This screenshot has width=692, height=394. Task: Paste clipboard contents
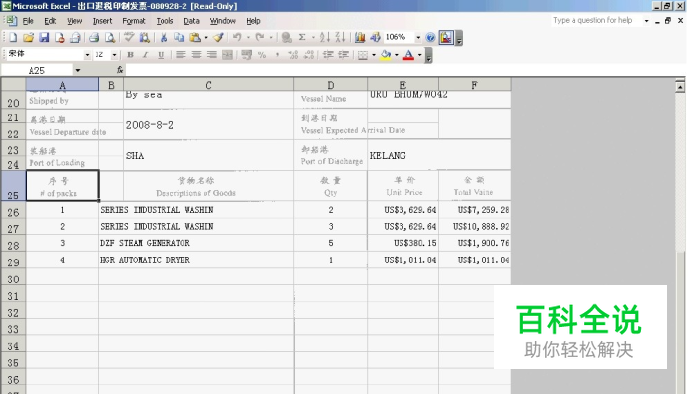[195, 38]
